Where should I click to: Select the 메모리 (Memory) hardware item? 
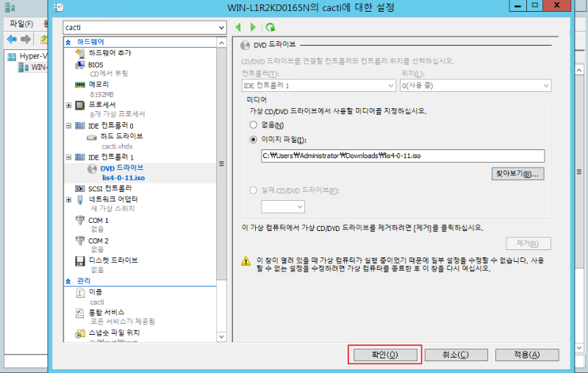[98, 85]
